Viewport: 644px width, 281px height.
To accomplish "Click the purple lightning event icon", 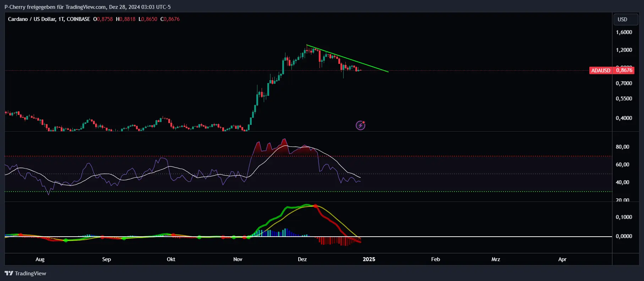I will [360, 125].
